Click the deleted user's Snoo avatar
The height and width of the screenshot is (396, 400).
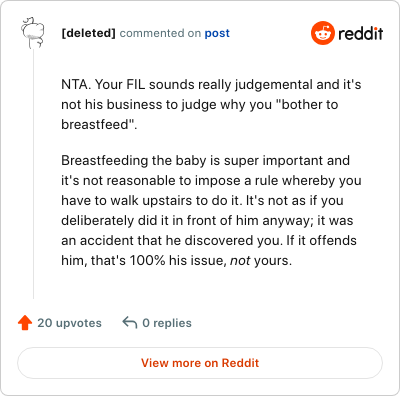coord(33,33)
